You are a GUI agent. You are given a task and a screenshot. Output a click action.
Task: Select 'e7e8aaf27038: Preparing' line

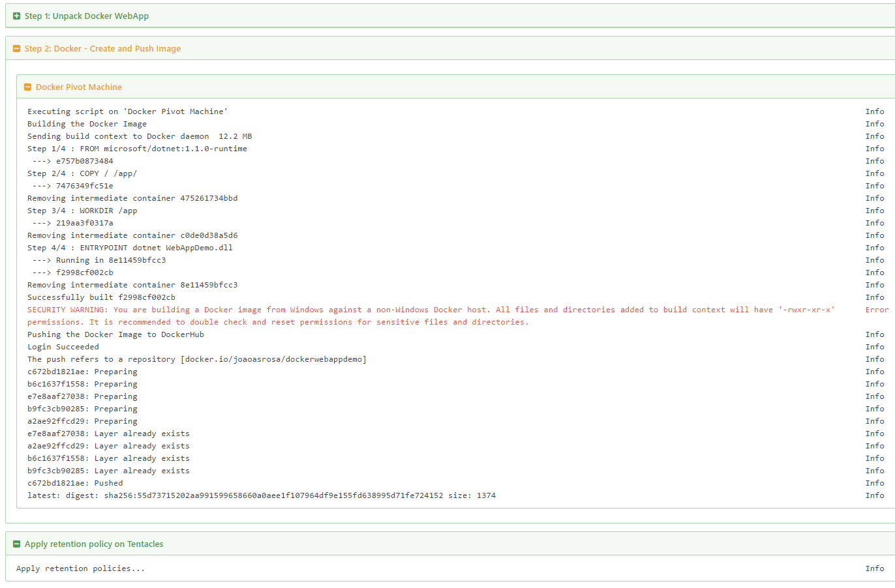[x=82, y=396]
